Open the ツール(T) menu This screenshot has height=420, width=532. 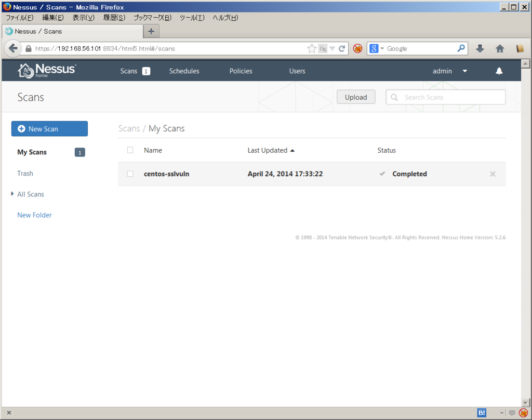click(192, 18)
